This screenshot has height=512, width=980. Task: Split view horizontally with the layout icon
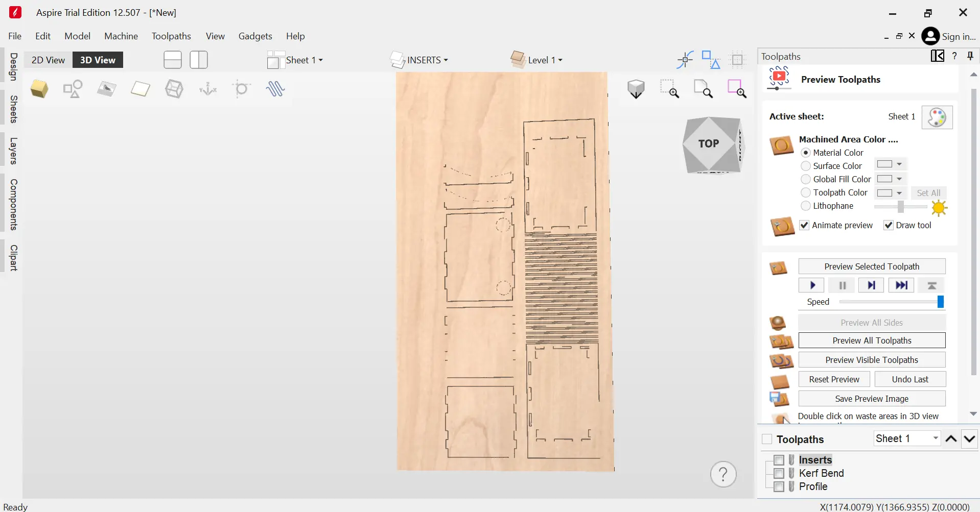pos(173,60)
